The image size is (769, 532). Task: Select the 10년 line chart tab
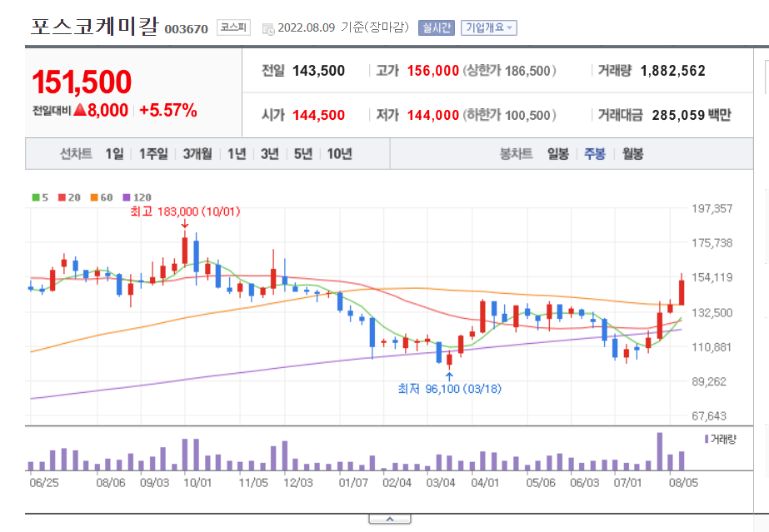[339, 154]
